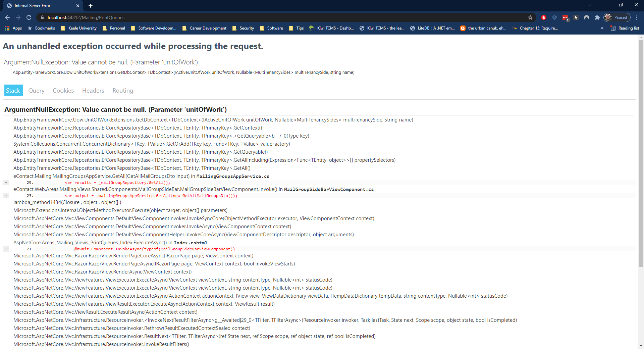Open the Reading list
Viewport: 644px width, 349px height.
coord(625,28)
